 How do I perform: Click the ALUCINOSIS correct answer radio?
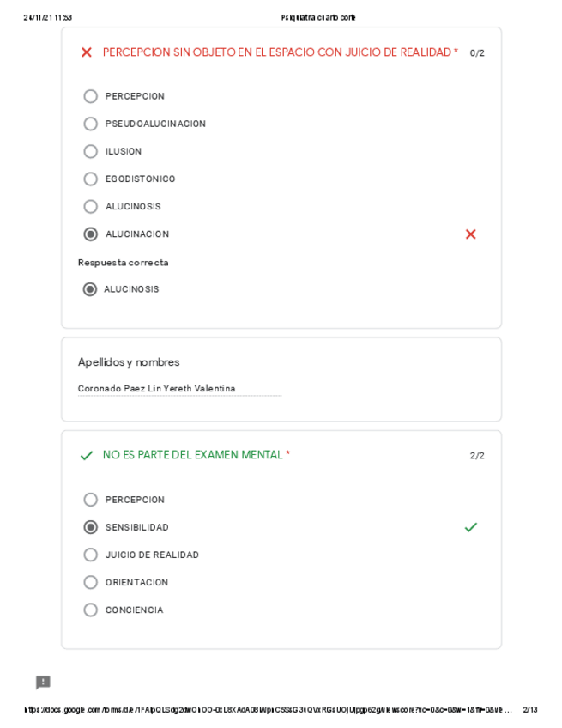(x=90, y=289)
